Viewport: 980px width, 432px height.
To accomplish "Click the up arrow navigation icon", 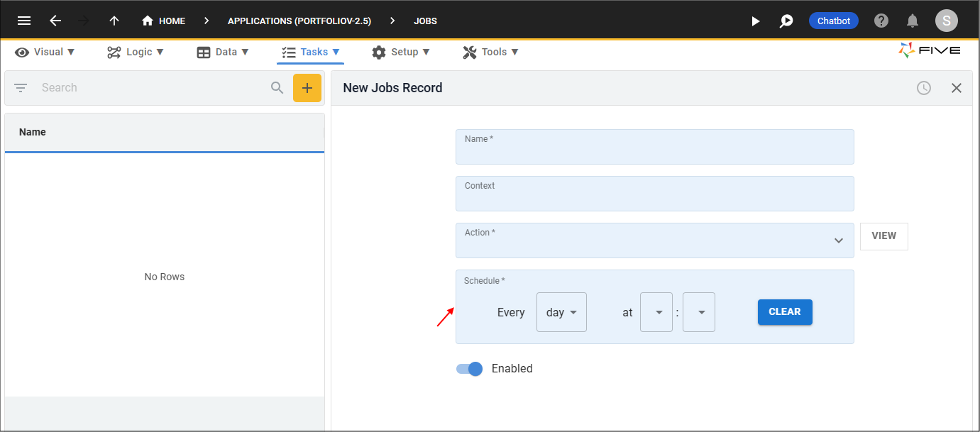I will (114, 21).
